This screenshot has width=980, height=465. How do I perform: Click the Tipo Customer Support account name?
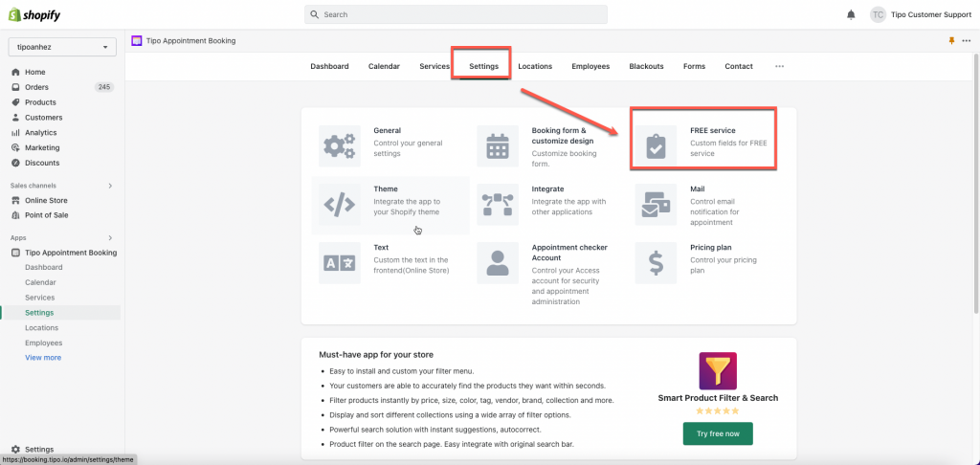(931, 14)
